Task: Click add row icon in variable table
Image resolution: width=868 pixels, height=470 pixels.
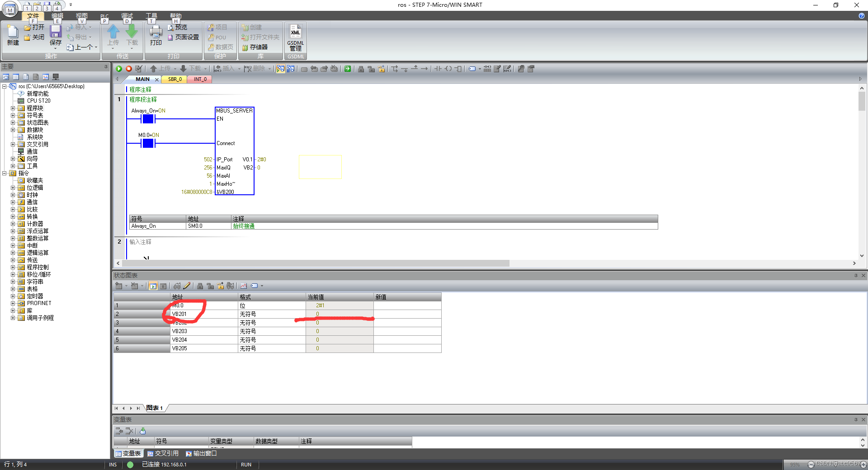Action: (x=119, y=431)
